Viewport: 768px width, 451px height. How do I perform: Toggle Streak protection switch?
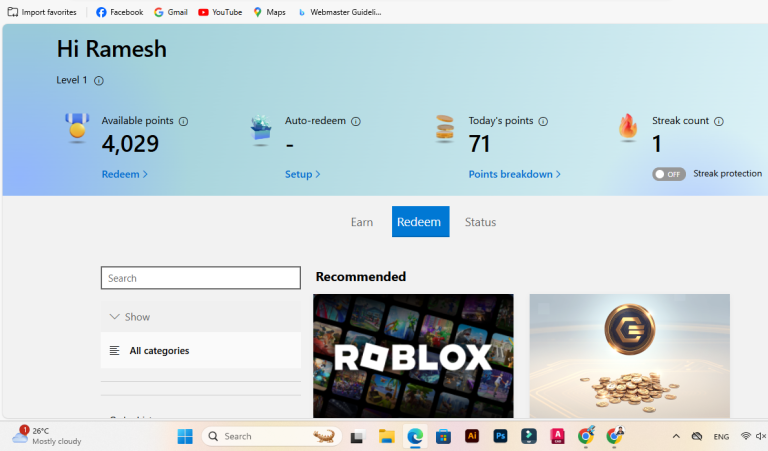point(669,174)
